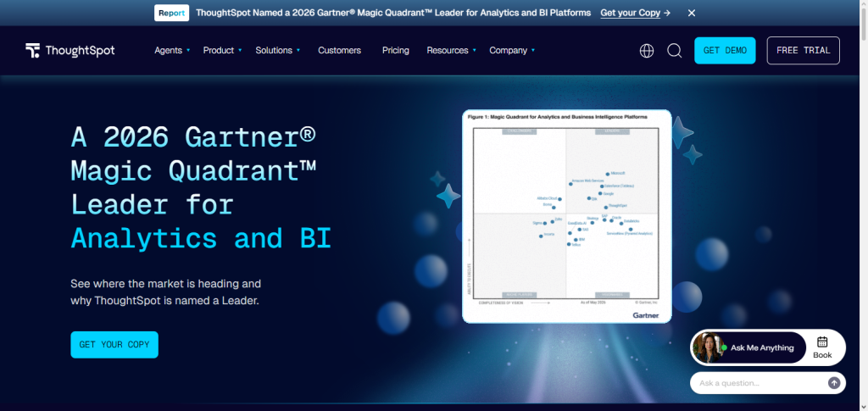Expand the Resources dropdown menu
This screenshot has width=868, height=411.
click(451, 50)
